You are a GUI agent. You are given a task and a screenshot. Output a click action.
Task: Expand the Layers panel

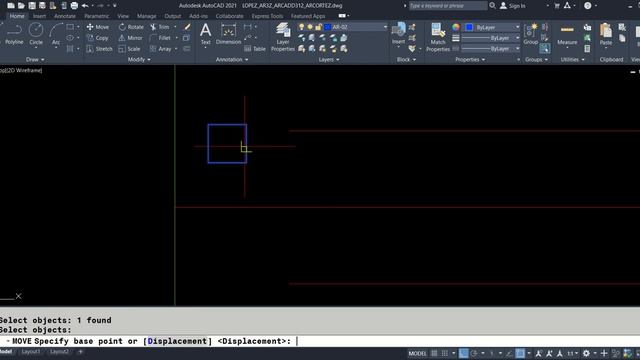point(329,60)
